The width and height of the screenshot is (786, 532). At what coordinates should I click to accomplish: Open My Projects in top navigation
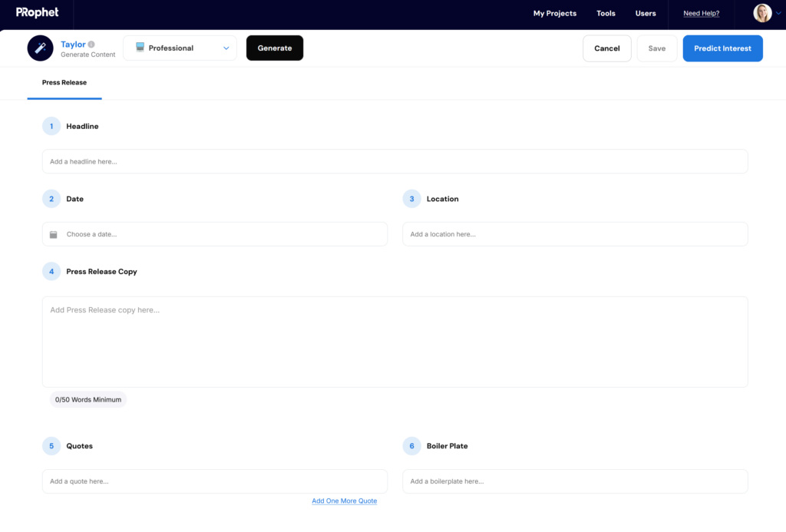point(554,14)
